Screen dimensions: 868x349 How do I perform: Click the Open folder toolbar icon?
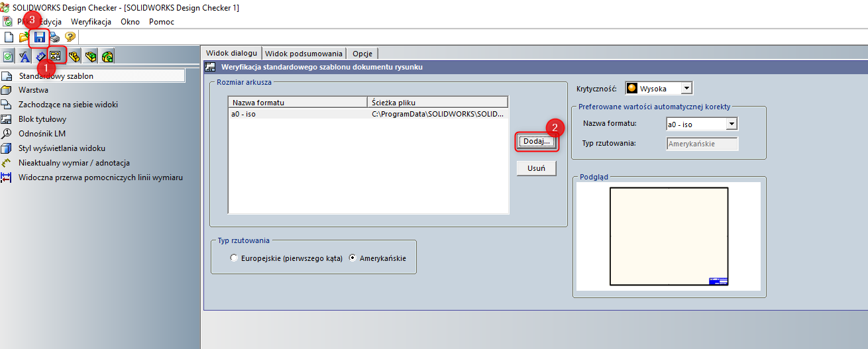(x=24, y=37)
